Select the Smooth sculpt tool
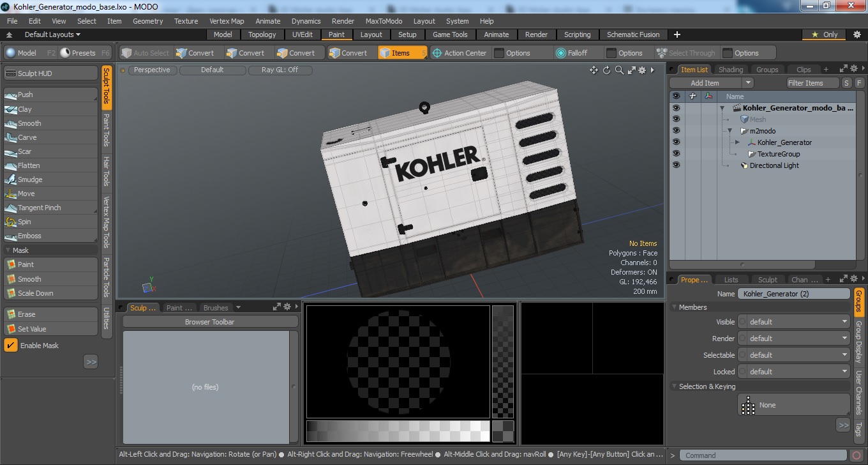Viewport: 868px width, 465px height. point(51,123)
